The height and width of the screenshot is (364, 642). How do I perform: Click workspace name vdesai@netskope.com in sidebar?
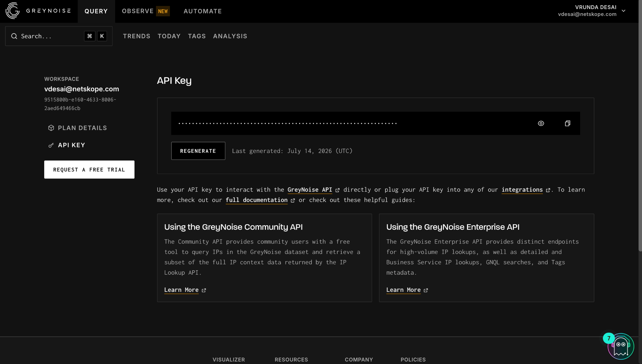pyautogui.click(x=82, y=89)
